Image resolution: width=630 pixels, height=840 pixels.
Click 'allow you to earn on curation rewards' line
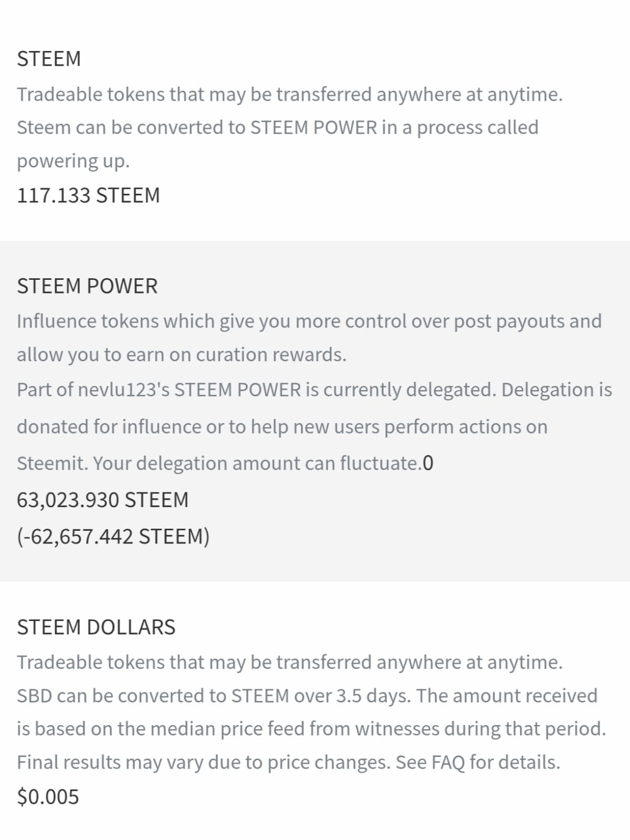tap(182, 355)
